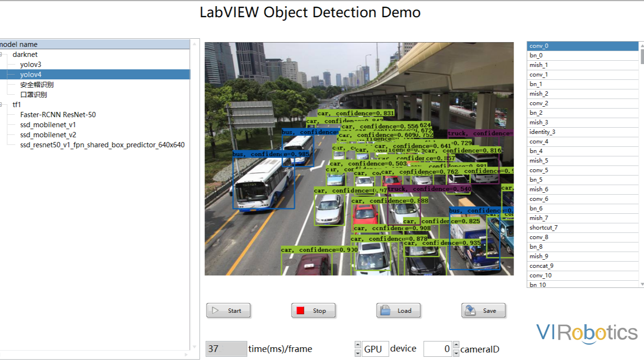The height and width of the screenshot is (363, 644).
Task: Select Faster-RCNN ResNet-50 model
Action: click(x=58, y=114)
